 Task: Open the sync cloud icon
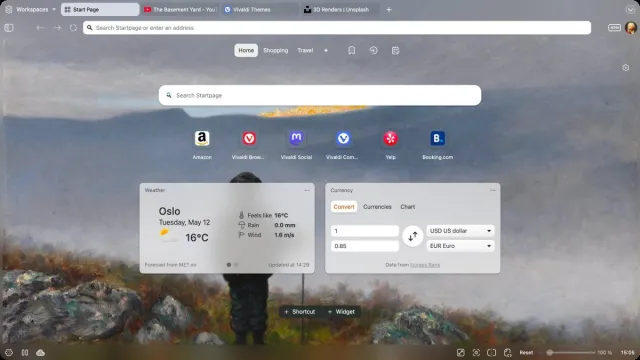(x=40, y=353)
